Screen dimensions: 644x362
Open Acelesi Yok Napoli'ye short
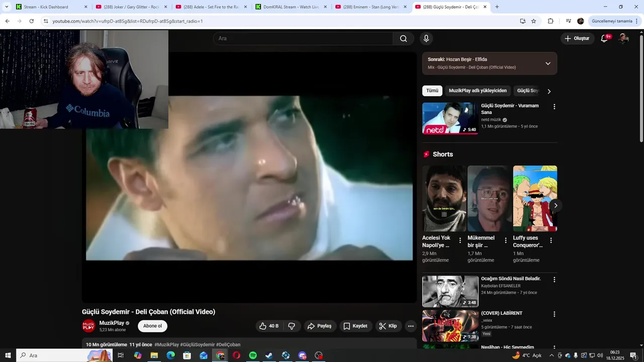pos(445,198)
